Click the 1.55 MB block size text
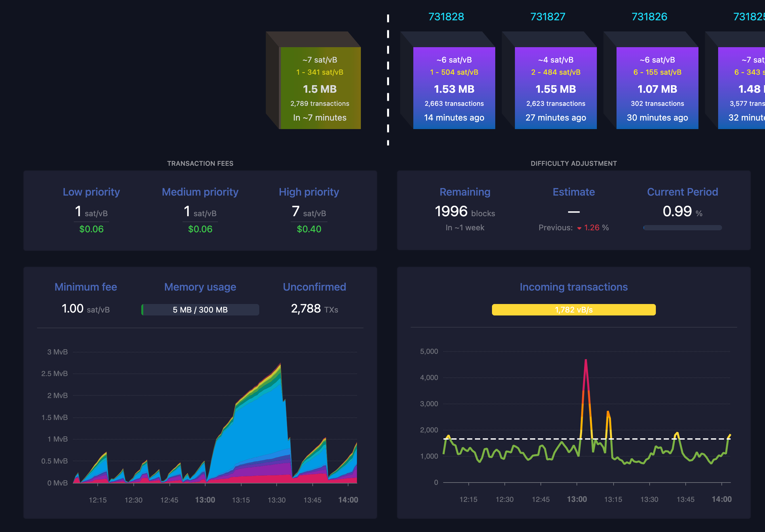 556,89
